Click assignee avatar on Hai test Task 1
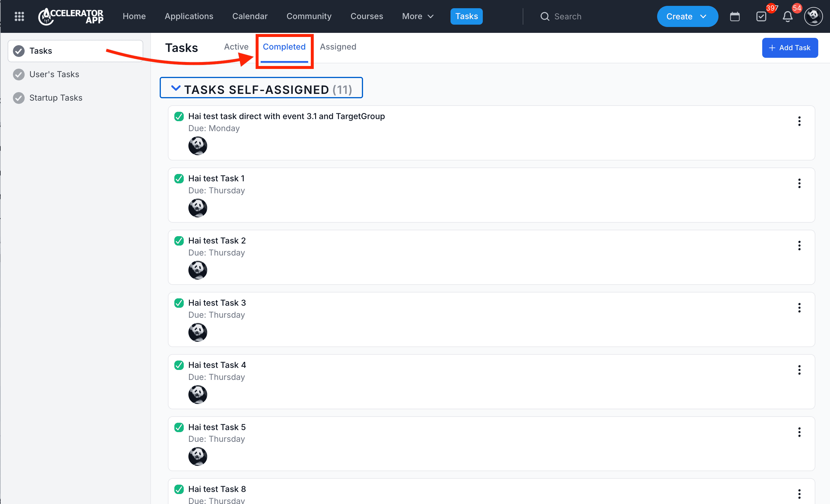Viewport: 830px width, 504px height. click(198, 208)
